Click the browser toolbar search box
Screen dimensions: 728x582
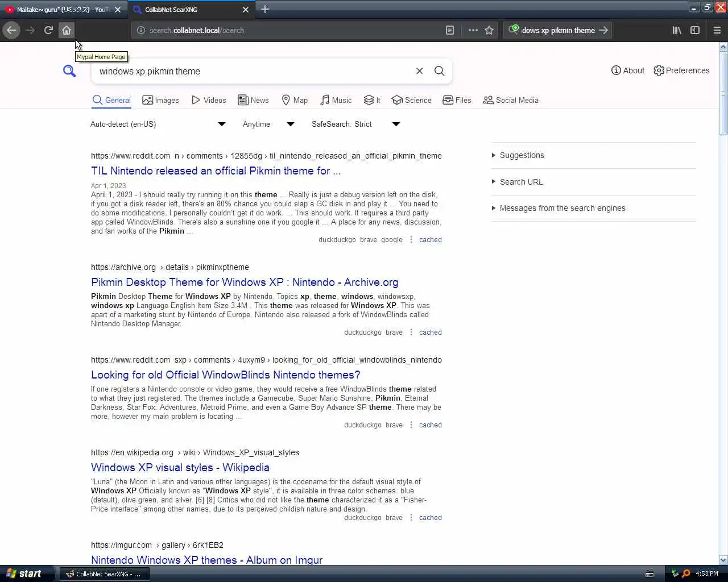(x=558, y=30)
